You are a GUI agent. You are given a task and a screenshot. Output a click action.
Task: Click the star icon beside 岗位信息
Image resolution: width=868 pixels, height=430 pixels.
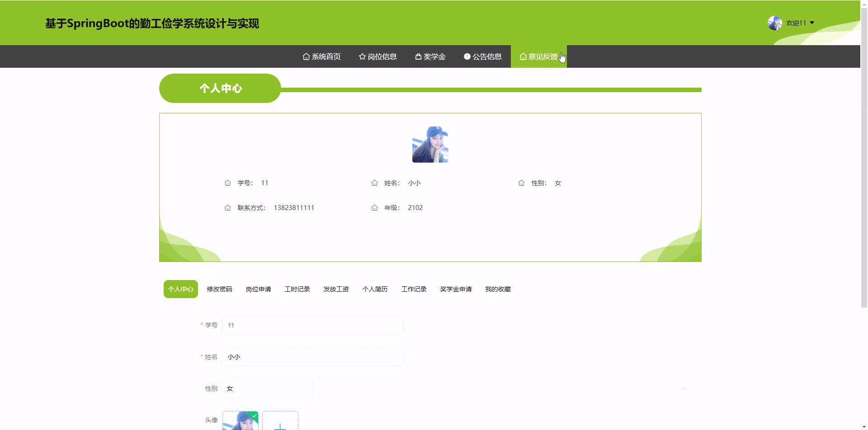(362, 56)
